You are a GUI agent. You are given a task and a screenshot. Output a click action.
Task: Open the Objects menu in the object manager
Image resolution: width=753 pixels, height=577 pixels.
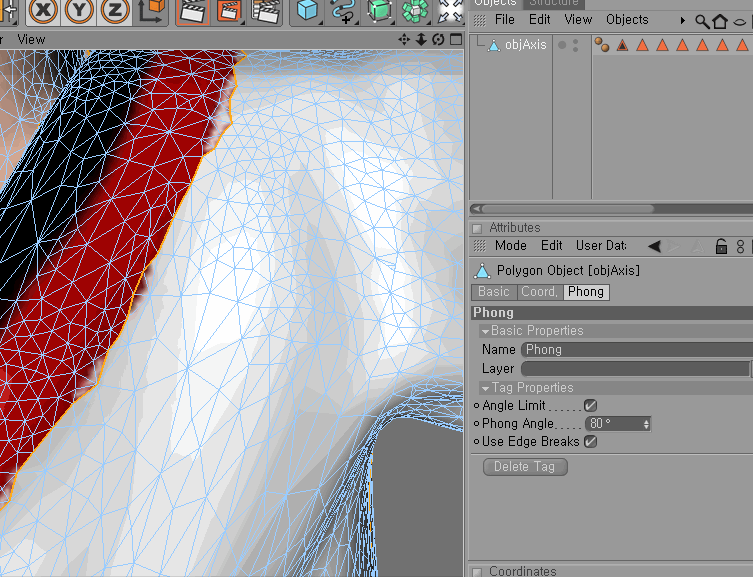pyautogui.click(x=627, y=19)
